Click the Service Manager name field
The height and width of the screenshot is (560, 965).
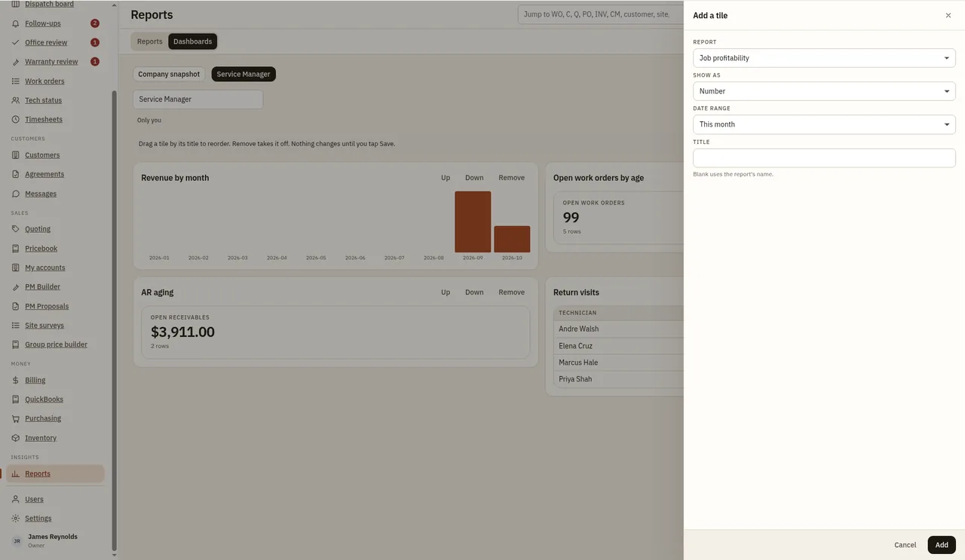click(x=198, y=99)
